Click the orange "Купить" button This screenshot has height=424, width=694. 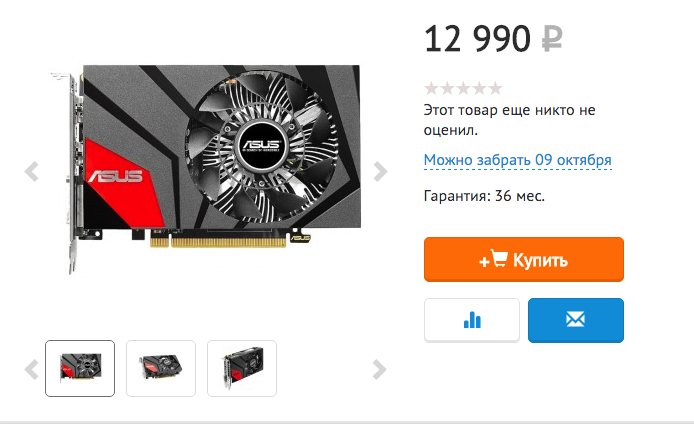coord(524,259)
